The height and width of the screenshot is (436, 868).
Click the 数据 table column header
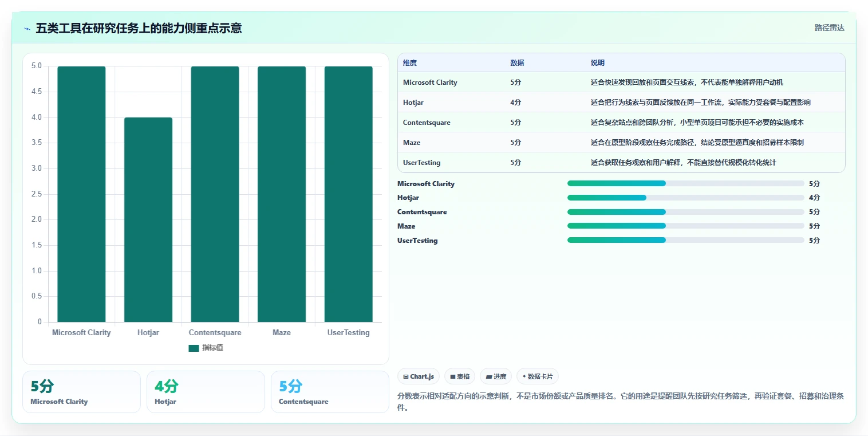coord(517,63)
